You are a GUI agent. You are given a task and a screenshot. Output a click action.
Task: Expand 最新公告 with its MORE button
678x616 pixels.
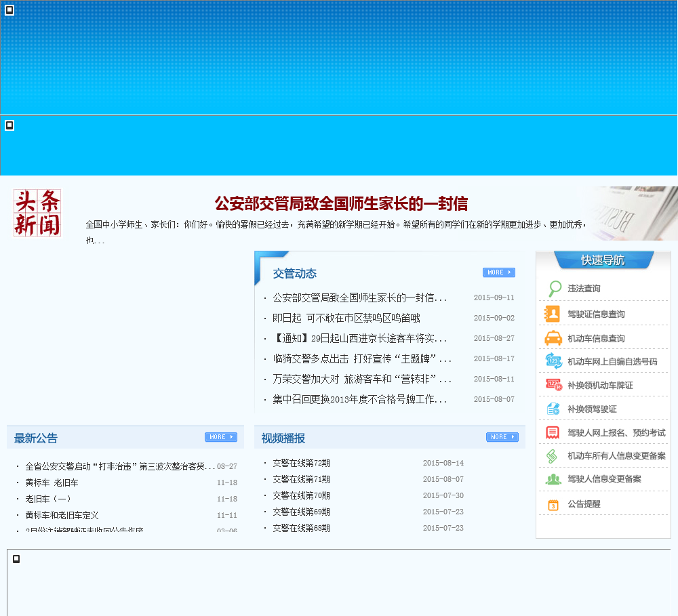pyautogui.click(x=220, y=437)
